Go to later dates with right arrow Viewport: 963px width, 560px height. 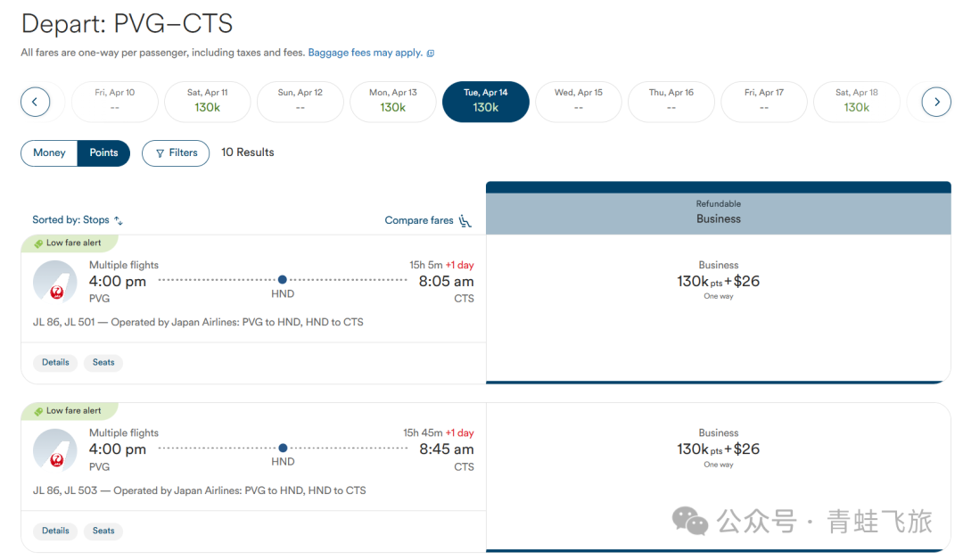pyautogui.click(x=936, y=102)
